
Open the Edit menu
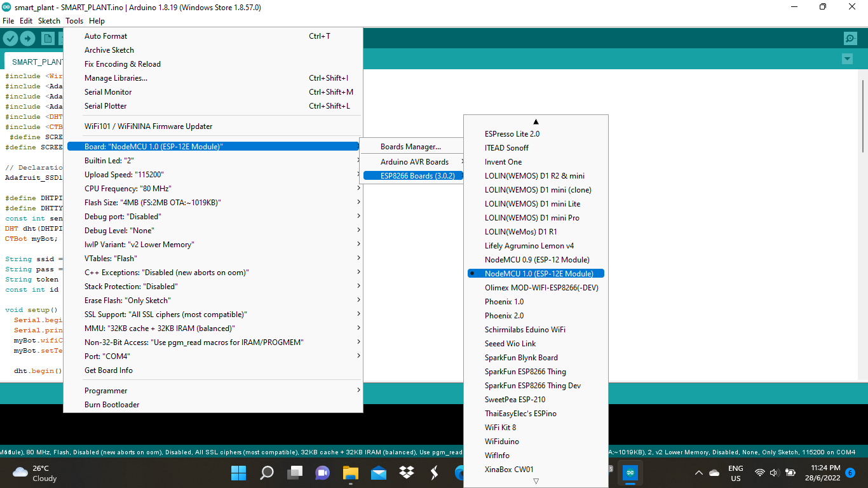coord(26,21)
